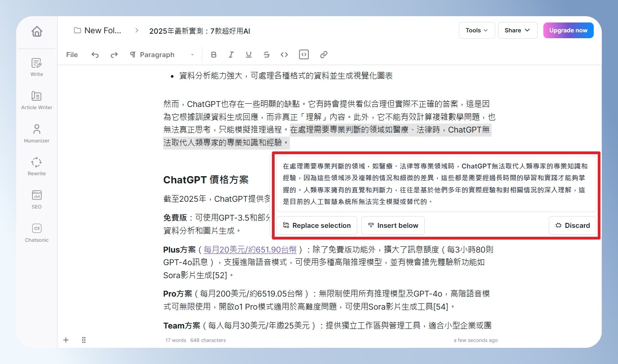Click the ChatGPT 價格方案 heading
The image size is (618, 364).
pyautogui.click(x=206, y=180)
